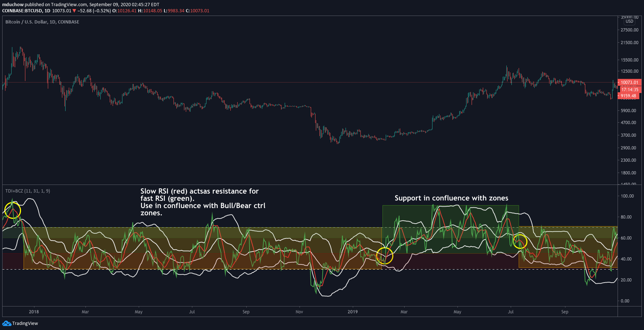Click the 2019 label on time axis
Viewport: 644px width, 330px height.
[352, 312]
